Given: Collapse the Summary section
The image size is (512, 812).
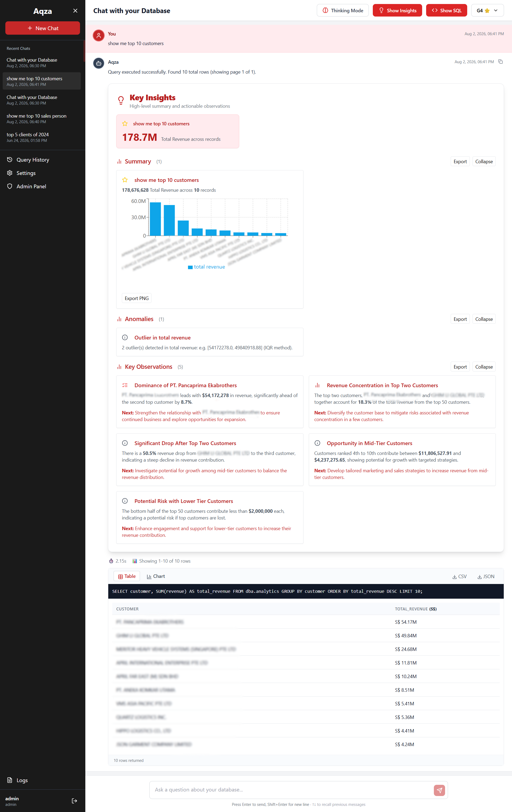Looking at the screenshot, I should tap(484, 162).
